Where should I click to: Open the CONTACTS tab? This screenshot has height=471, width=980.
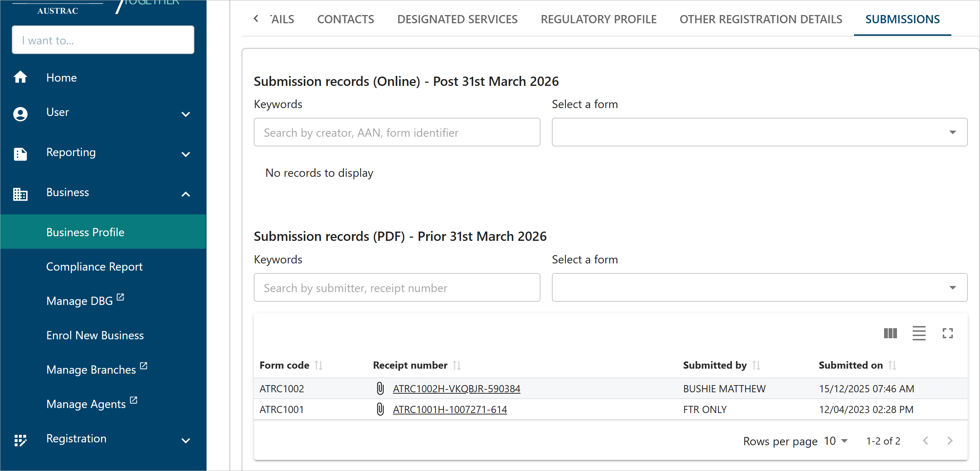pyautogui.click(x=345, y=19)
